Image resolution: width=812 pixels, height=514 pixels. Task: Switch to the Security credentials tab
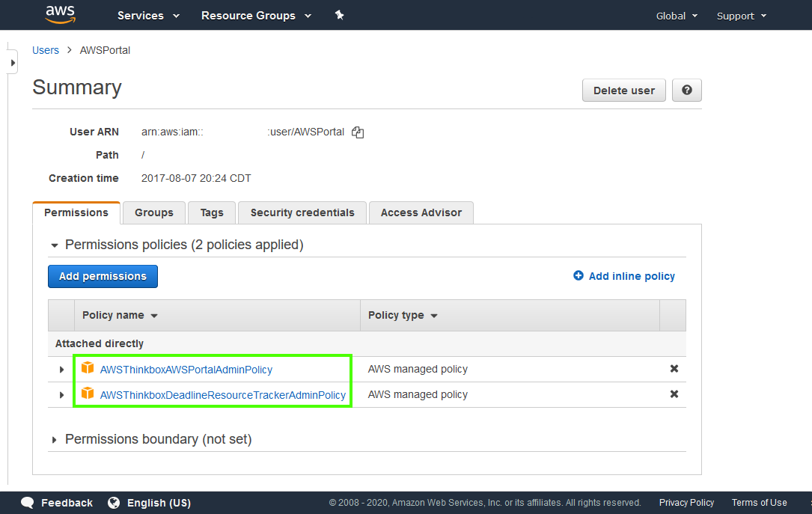[302, 212]
